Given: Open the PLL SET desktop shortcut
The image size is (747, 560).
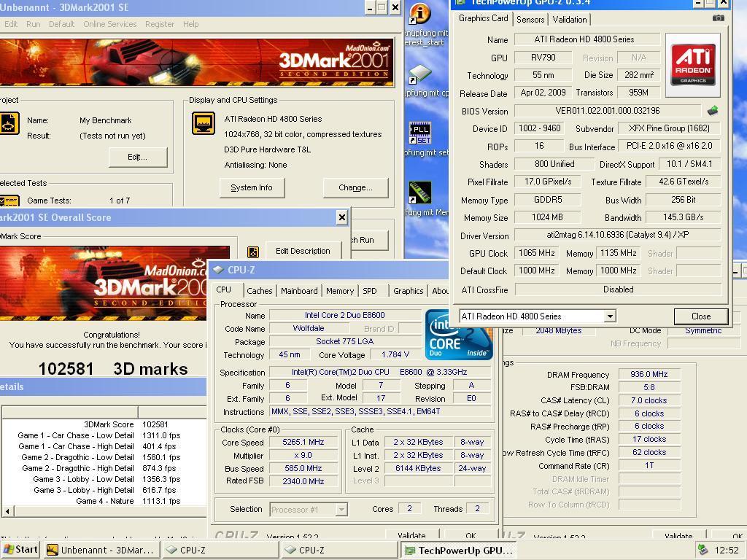Looking at the screenshot, I should point(420,133).
